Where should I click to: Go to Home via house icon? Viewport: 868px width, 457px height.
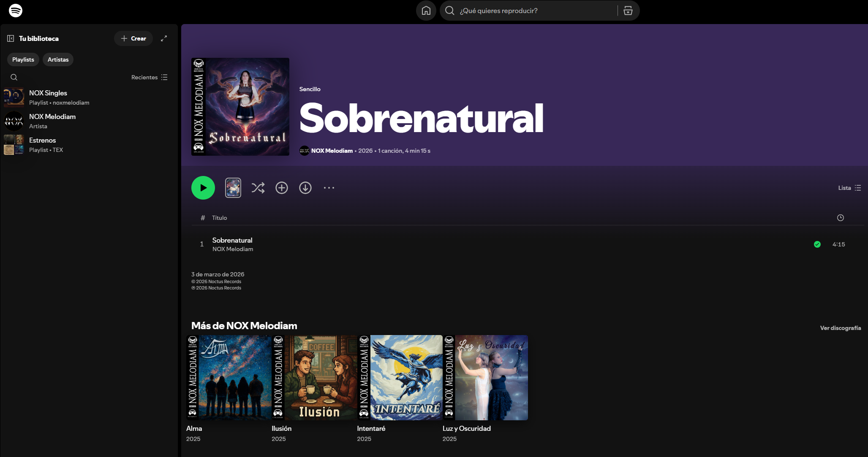click(x=426, y=11)
